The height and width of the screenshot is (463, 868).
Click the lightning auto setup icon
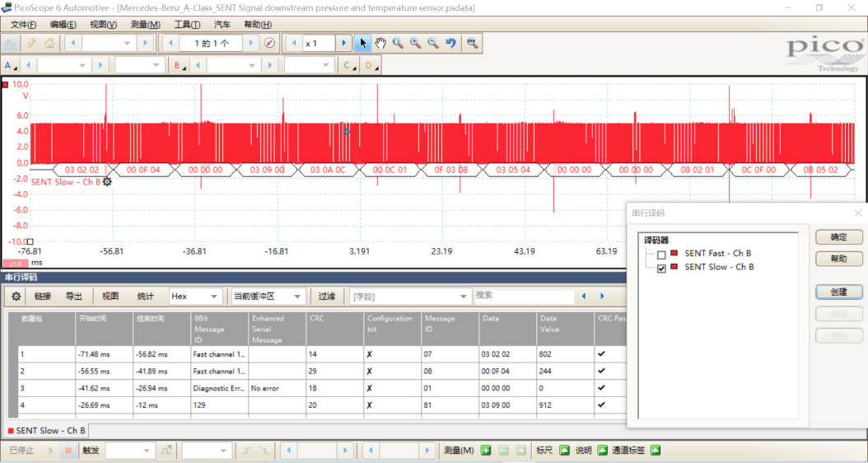31,43
